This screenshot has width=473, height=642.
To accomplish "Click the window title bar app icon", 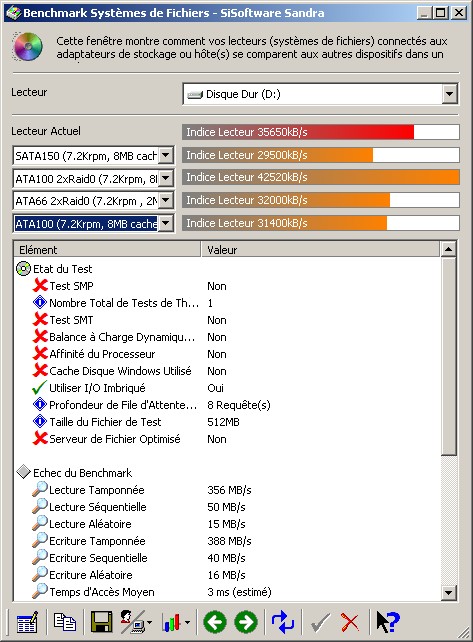I will [14, 13].
